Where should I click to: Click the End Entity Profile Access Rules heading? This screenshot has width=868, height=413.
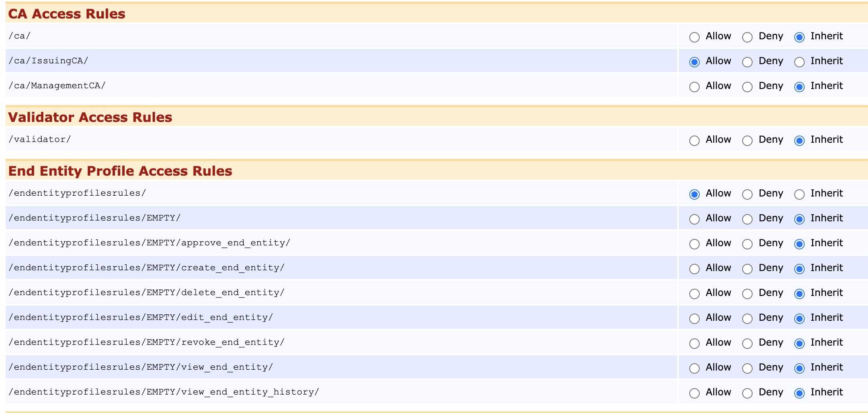120,171
